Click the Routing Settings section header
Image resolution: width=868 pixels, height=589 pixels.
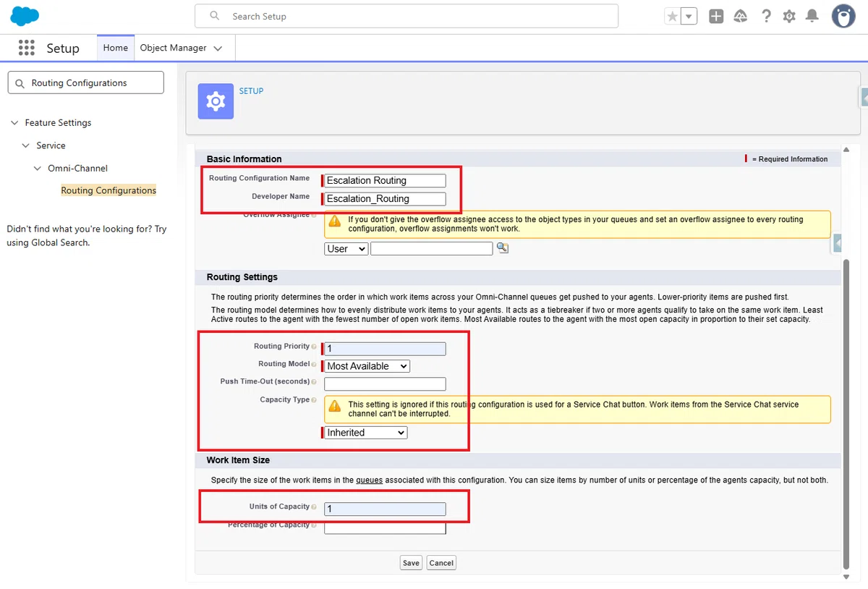click(x=242, y=277)
